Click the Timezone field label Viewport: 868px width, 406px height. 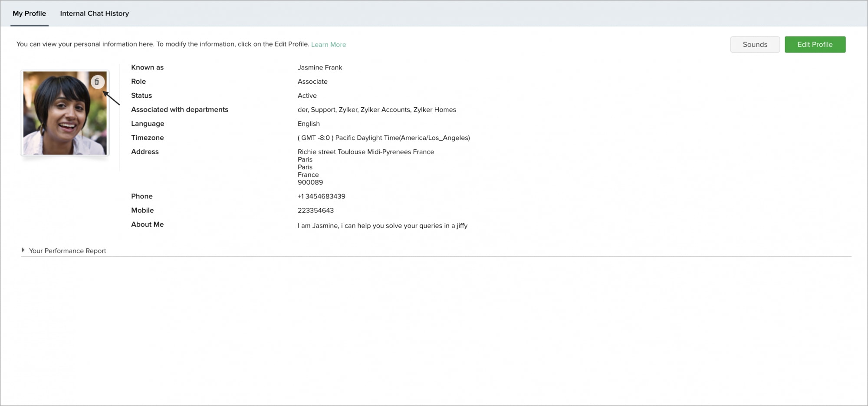click(x=148, y=138)
